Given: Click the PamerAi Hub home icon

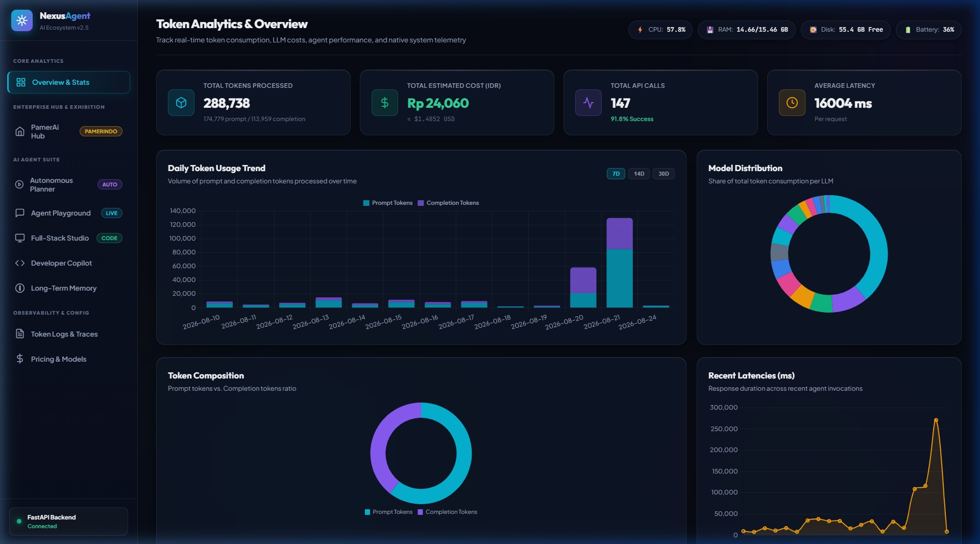Looking at the screenshot, I should click(x=20, y=132).
